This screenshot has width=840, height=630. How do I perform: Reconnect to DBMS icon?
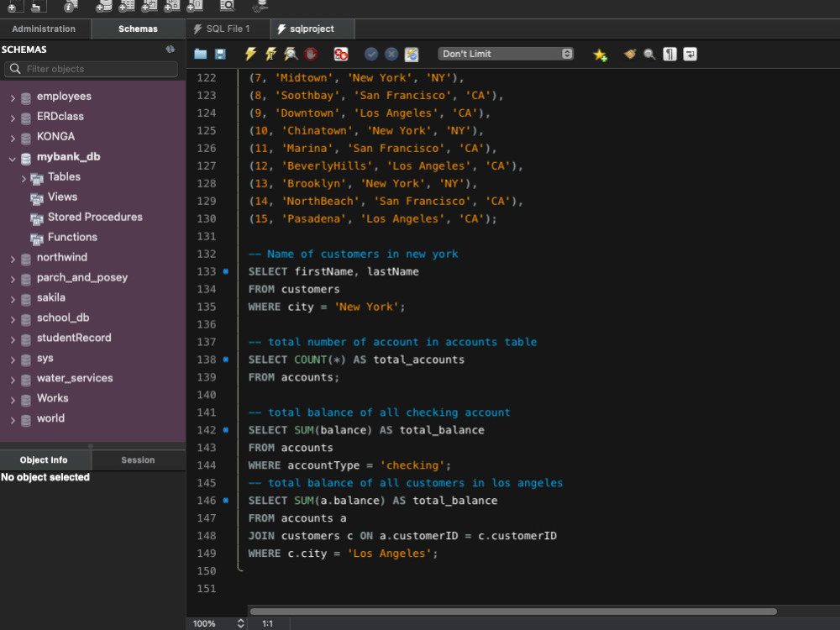260,6
